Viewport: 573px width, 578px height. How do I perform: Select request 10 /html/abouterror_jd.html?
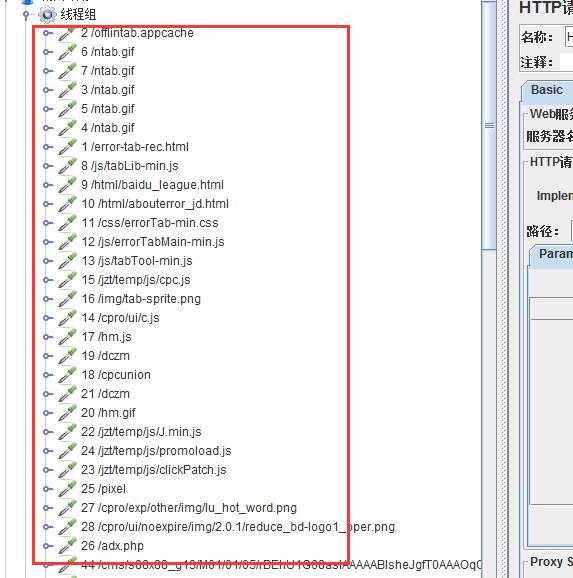155,204
